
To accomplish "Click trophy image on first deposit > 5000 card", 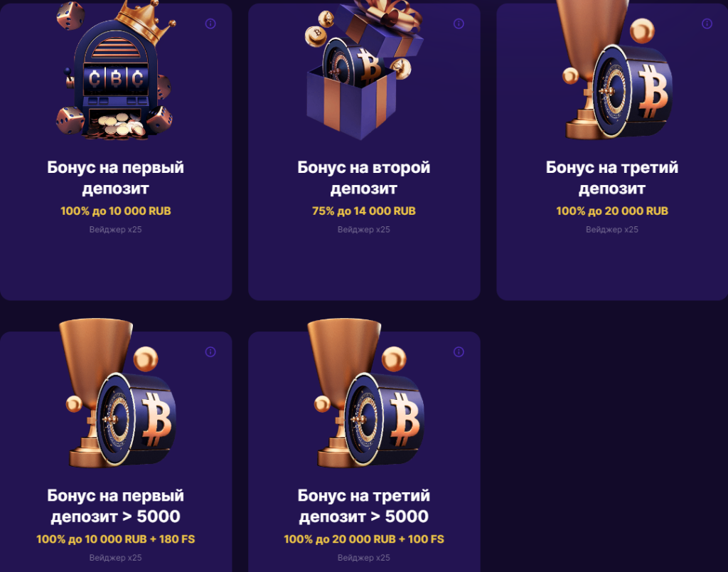I will point(118,393).
